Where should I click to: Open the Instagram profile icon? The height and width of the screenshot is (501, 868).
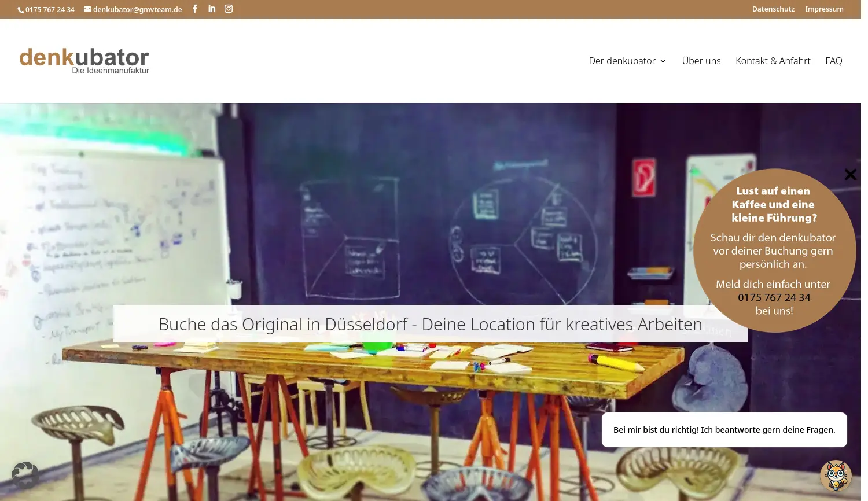[x=229, y=9]
